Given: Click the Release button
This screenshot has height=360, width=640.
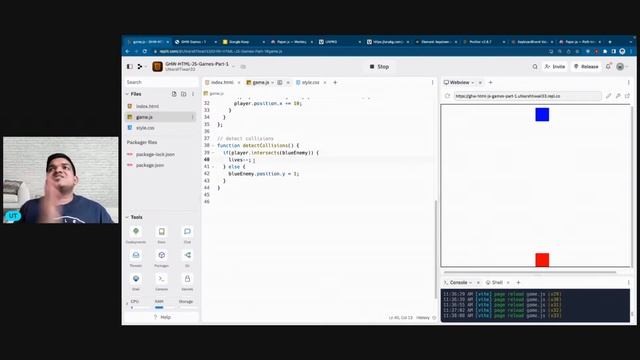Looking at the screenshot, I should coord(586,67).
